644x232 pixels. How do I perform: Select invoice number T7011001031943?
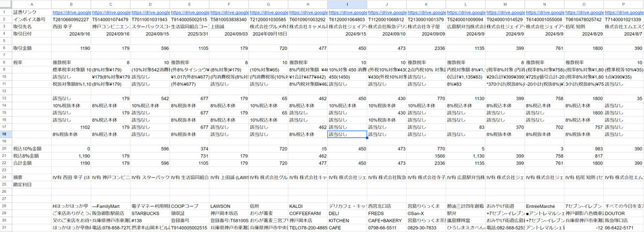pos(150,19)
